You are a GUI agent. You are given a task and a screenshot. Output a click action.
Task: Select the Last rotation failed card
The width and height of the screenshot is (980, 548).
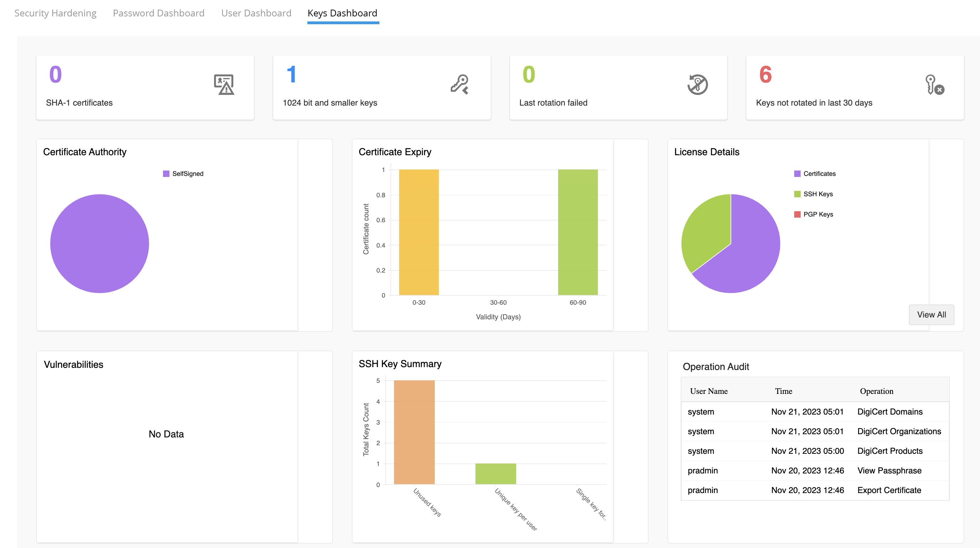[x=619, y=87]
